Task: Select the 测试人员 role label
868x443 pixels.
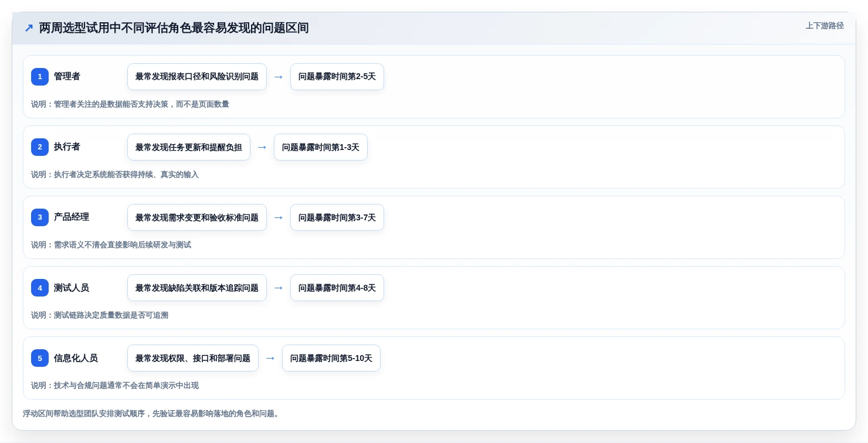Action: tap(72, 288)
